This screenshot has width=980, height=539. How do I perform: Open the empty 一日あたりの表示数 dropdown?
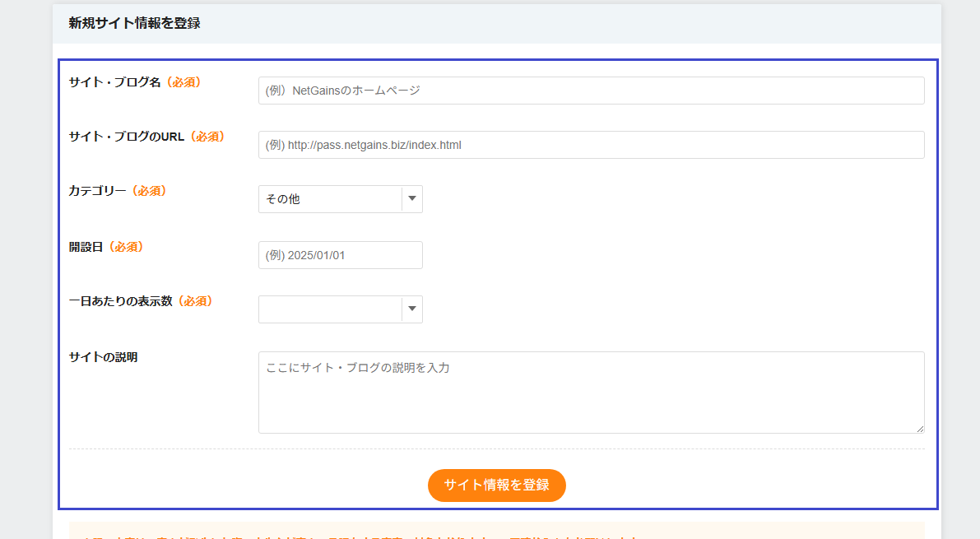[329, 309]
